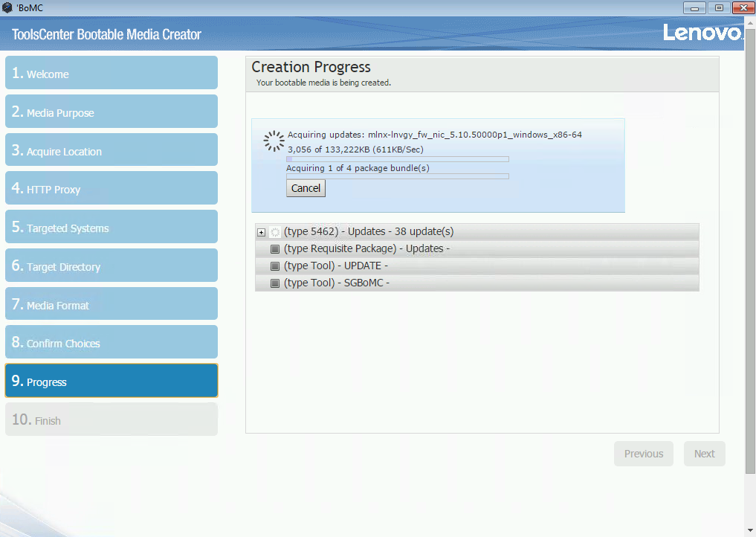Click status square for Requisite Package row

point(275,249)
